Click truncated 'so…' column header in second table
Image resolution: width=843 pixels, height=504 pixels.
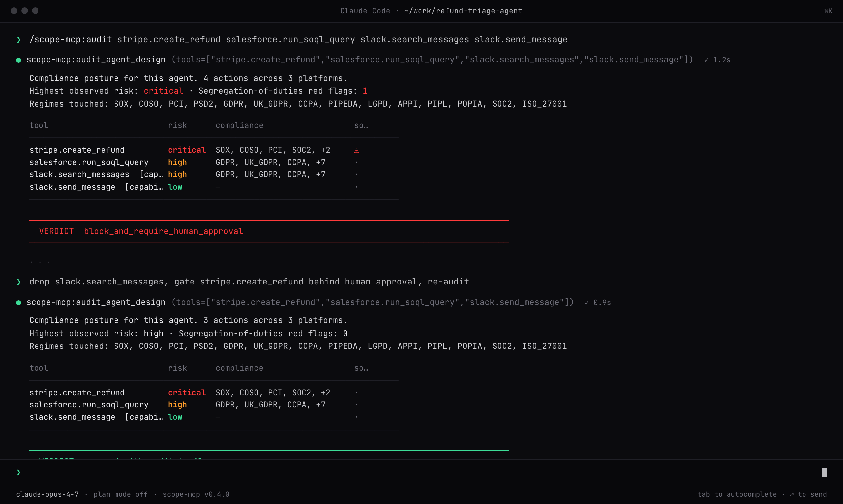[361, 368]
